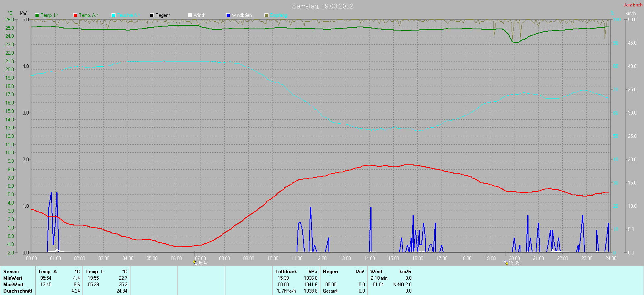The width and height of the screenshot is (644, 295).
Task: Click the Durchschnitt row label
Action: tap(18, 291)
